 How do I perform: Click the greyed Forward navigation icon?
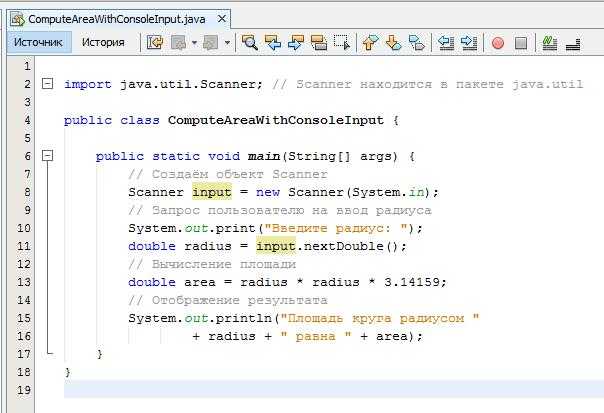[x=211, y=42]
